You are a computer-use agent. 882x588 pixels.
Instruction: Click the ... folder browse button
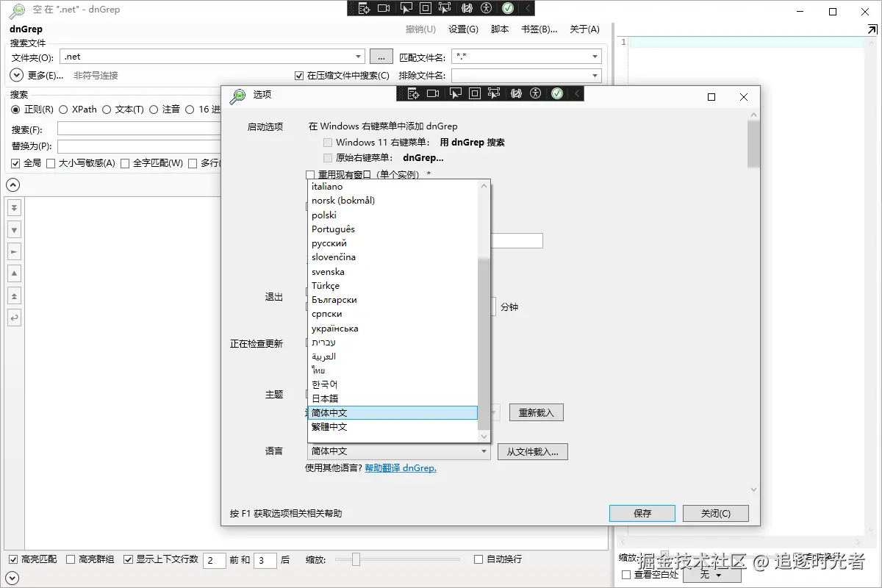(381, 57)
